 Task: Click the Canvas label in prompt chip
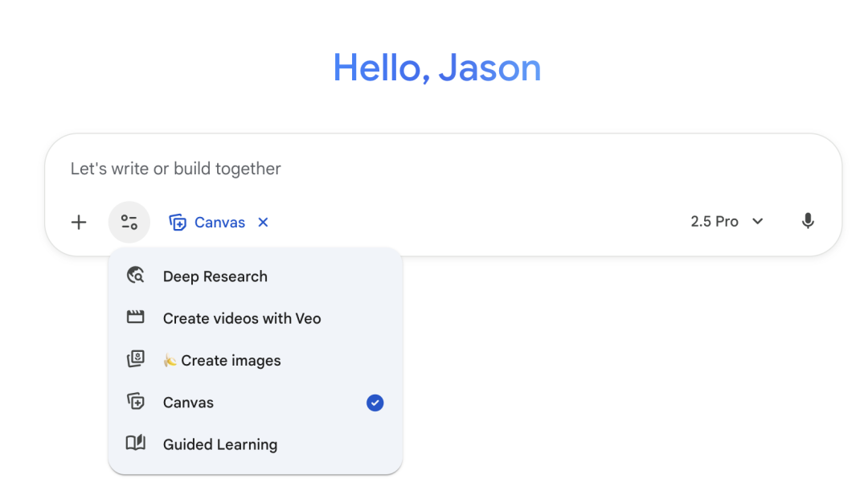pyautogui.click(x=219, y=223)
